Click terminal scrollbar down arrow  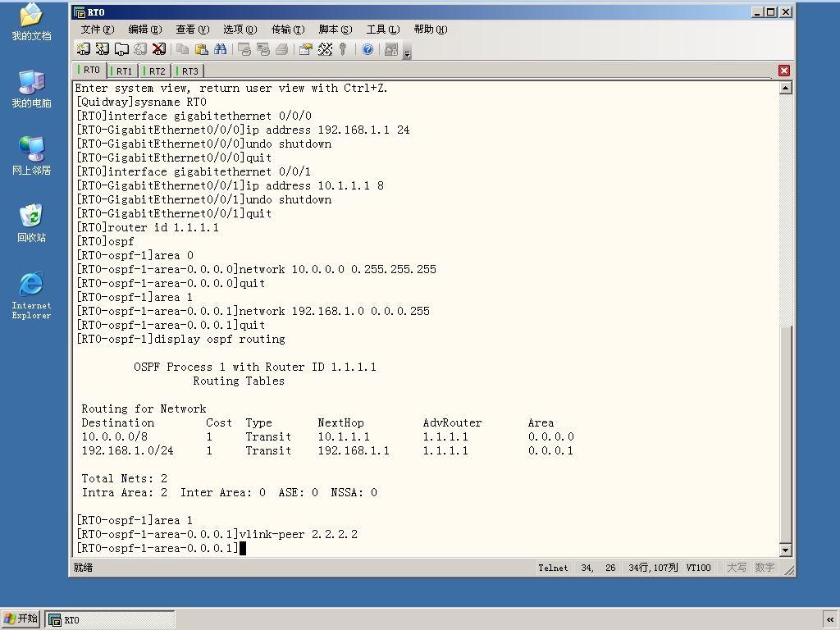pos(785,550)
